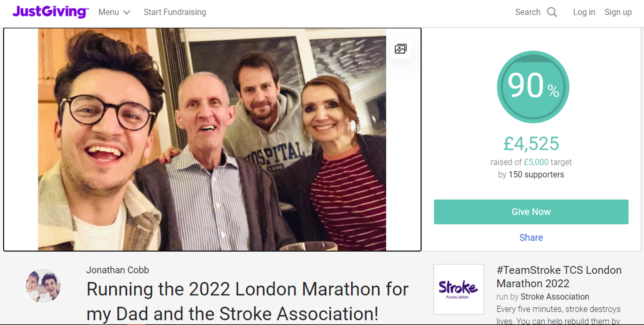Open the Log in link
The height and width of the screenshot is (325, 644).
(584, 12)
